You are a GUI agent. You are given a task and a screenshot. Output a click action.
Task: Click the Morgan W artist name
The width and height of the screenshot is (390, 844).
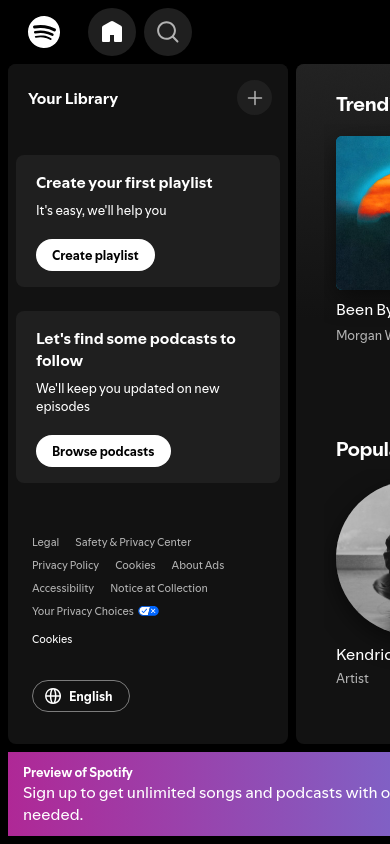point(363,335)
